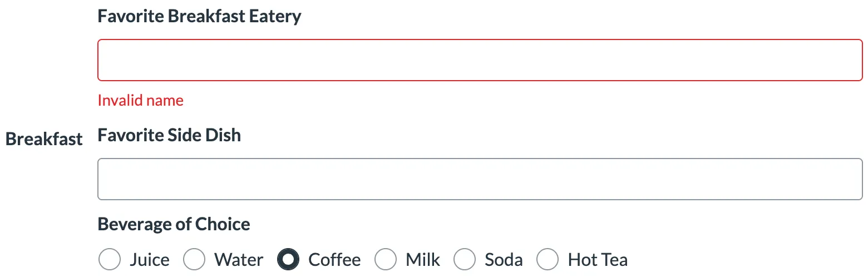The height and width of the screenshot is (277, 868).
Task: Click the Favorite Side Dish field label
Action: pyautogui.click(x=169, y=135)
